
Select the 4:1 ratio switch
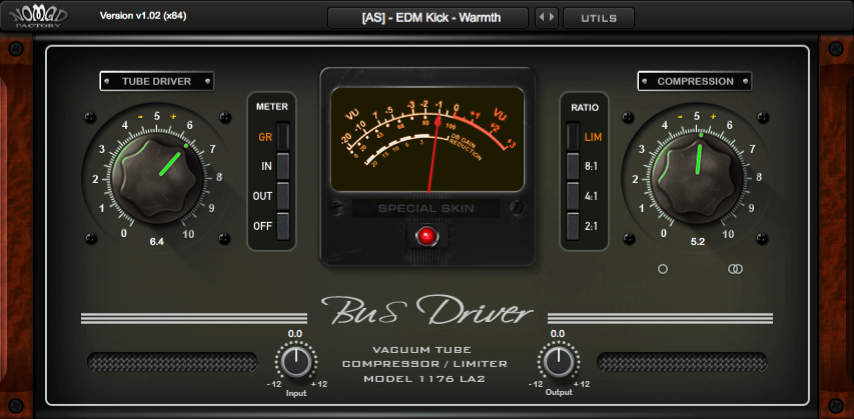tap(572, 196)
